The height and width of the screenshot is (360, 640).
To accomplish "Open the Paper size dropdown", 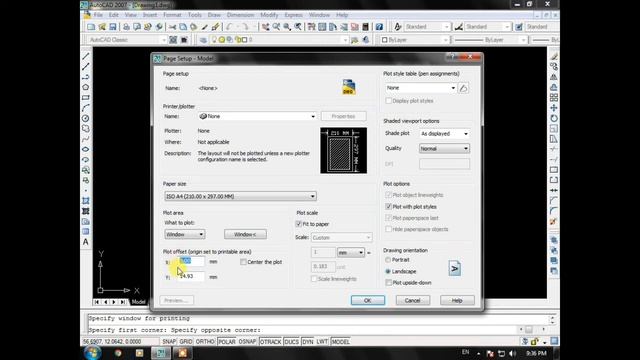I will pyautogui.click(x=240, y=196).
